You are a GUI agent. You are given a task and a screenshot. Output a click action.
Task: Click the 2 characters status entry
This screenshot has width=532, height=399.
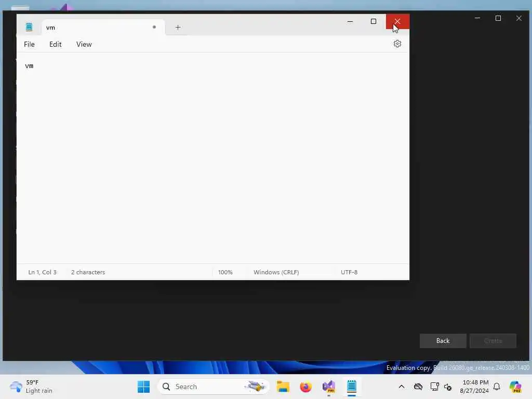[88, 272]
